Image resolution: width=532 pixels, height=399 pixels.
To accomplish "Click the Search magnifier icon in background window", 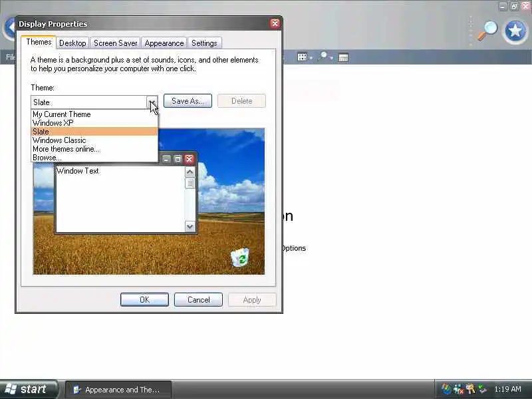I will tap(487, 31).
